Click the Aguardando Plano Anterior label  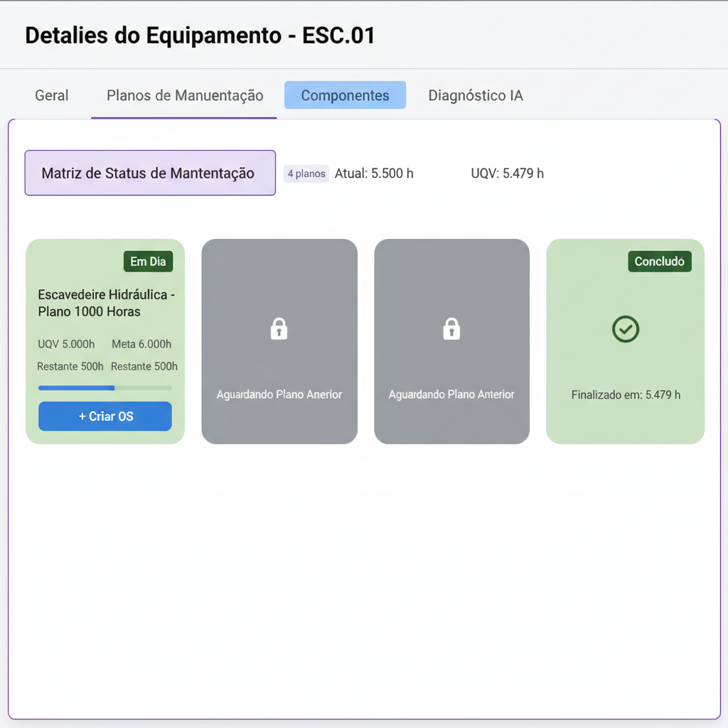451,394
